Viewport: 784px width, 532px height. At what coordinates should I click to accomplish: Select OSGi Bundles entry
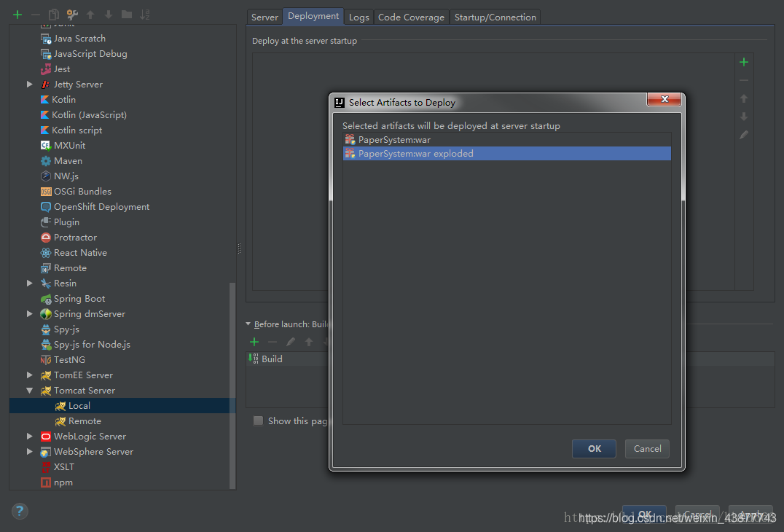click(x=76, y=192)
